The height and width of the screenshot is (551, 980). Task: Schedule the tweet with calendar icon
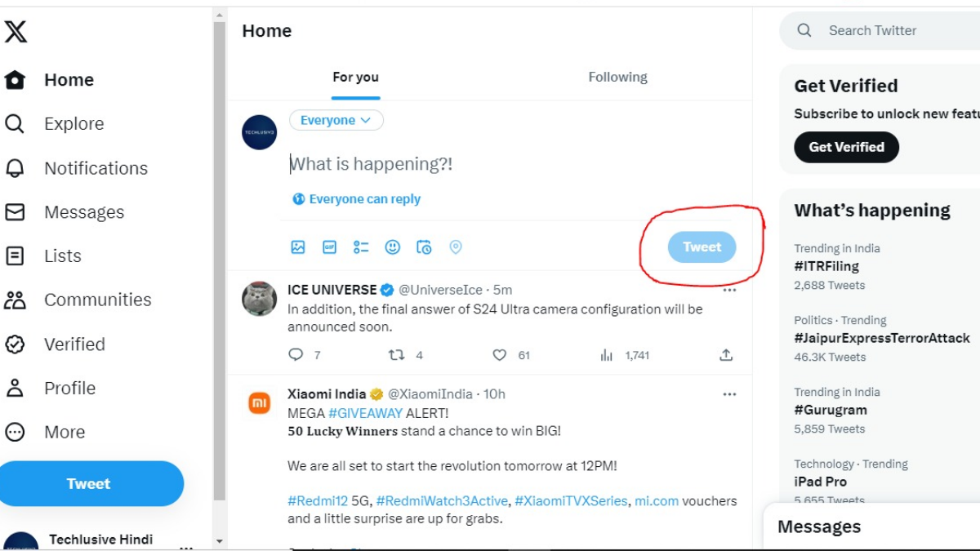(x=424, y=247)
